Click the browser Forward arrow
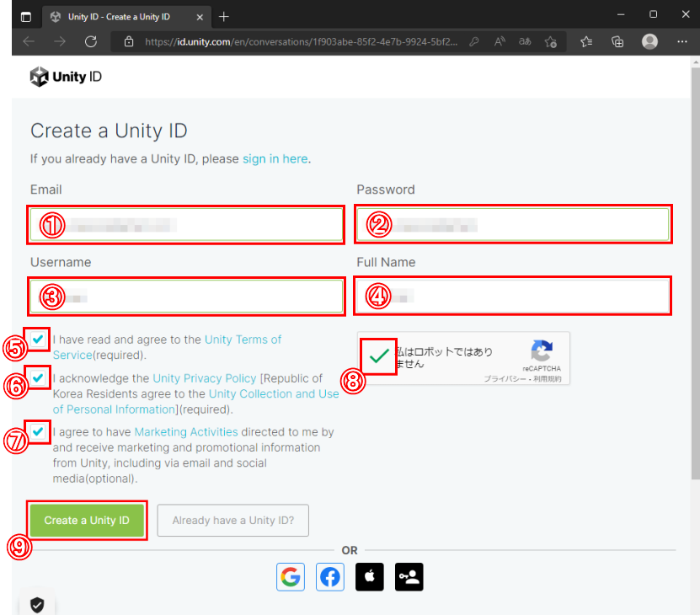This screenshot has width=700, height=615. (x=59, y=41)
